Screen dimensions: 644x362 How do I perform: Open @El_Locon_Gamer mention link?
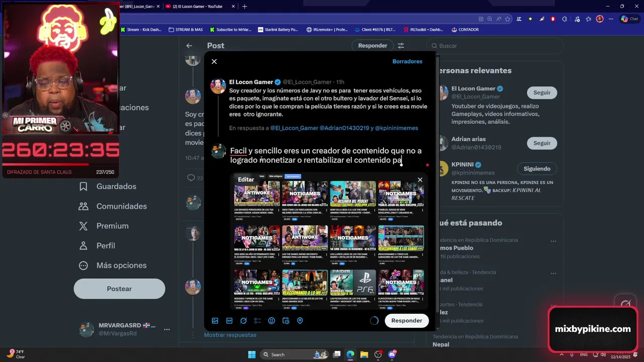[294, 128]
